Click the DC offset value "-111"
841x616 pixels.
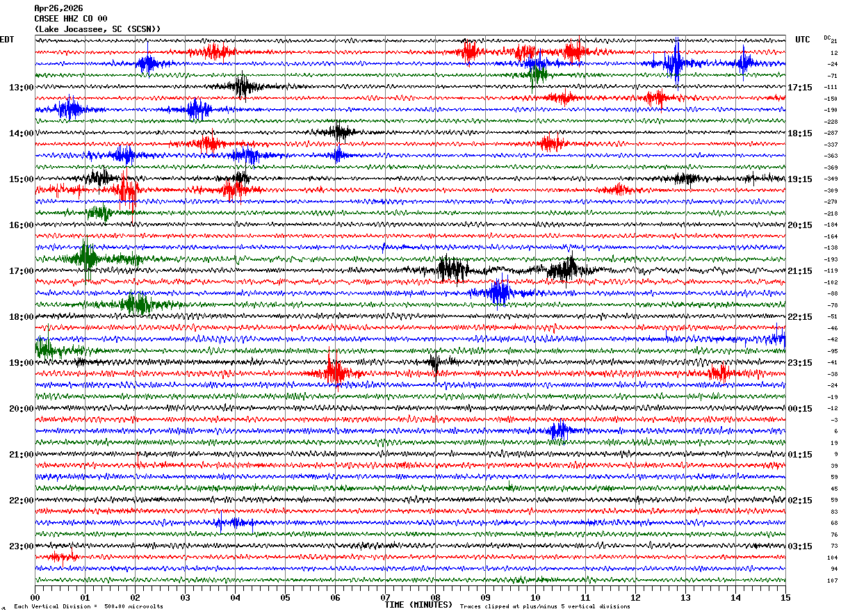tap(831, 88)
